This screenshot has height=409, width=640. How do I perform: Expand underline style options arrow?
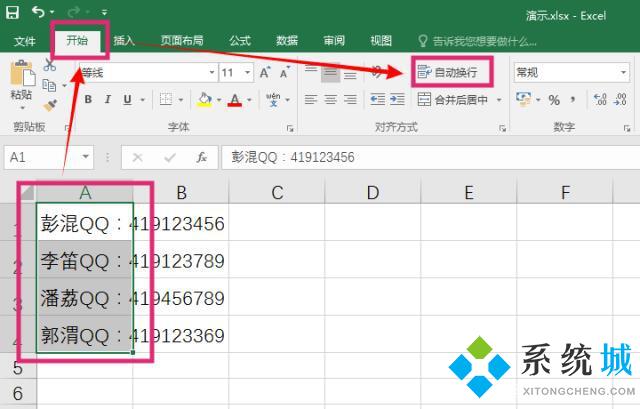143,100
